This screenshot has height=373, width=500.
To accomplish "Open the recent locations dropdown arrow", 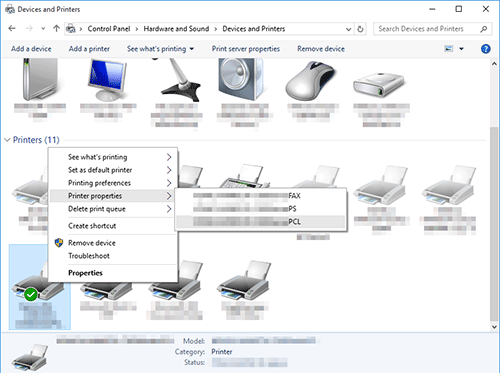I will tap(43, 29).
